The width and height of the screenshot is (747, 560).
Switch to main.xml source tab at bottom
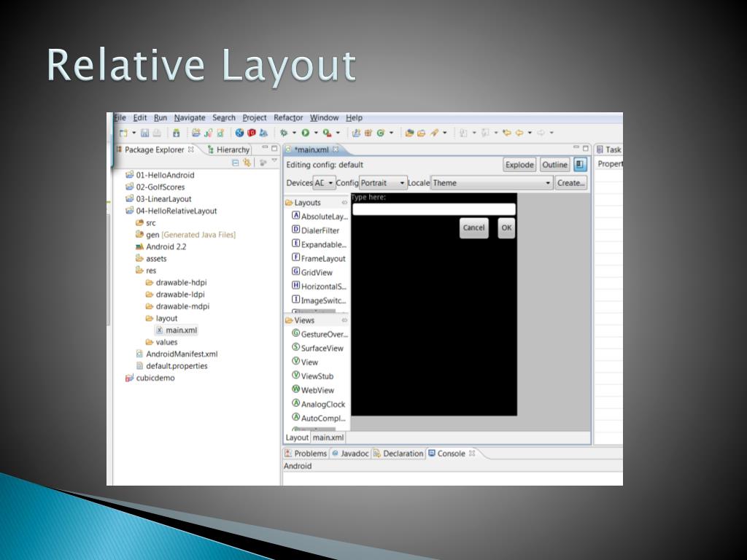coord(328,437)
